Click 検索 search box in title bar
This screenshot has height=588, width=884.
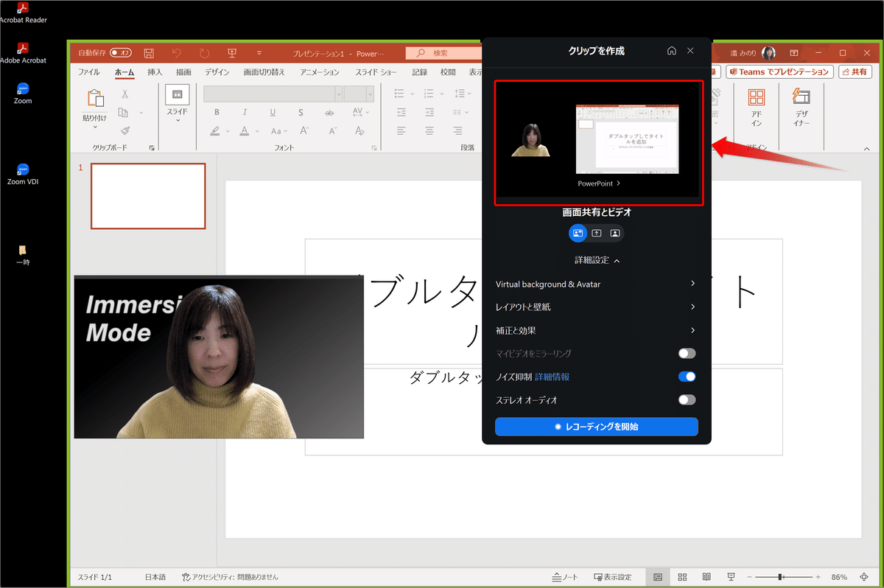(443, 53)
